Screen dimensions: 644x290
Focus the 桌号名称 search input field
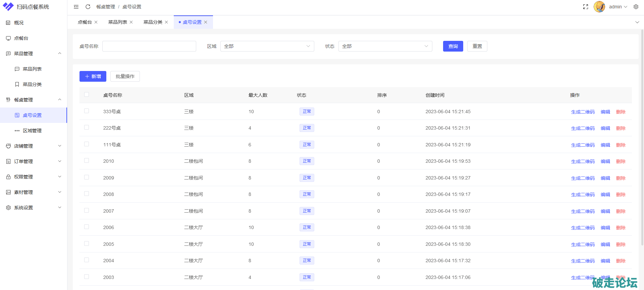click(149, 46)
